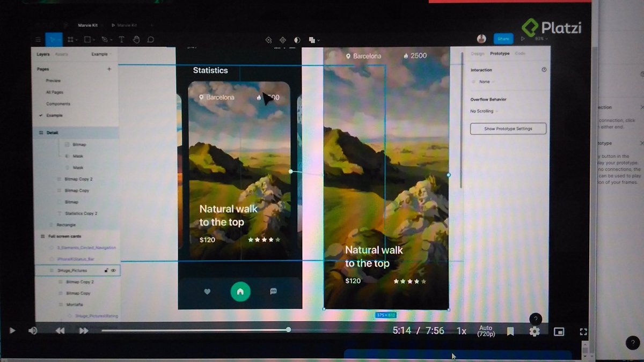Click the Use as Mask icon
This screenshot has width=644, height=362.
[x=297, y=40]
